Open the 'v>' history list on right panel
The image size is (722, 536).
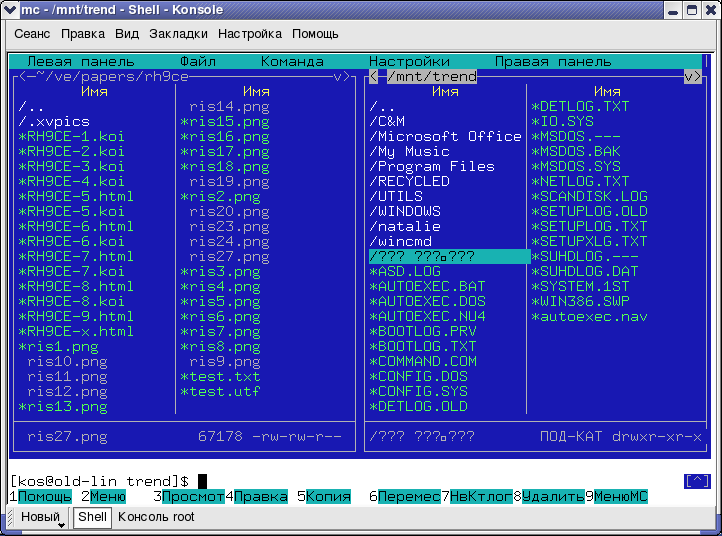692,76
